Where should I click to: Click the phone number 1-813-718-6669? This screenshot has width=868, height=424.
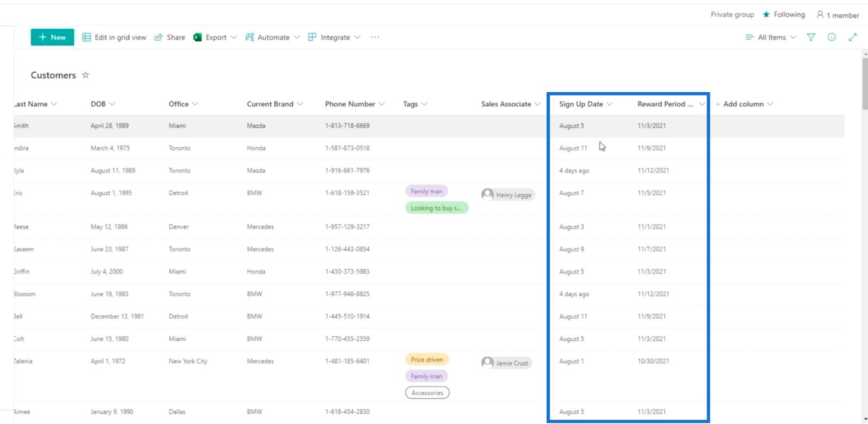347,126
